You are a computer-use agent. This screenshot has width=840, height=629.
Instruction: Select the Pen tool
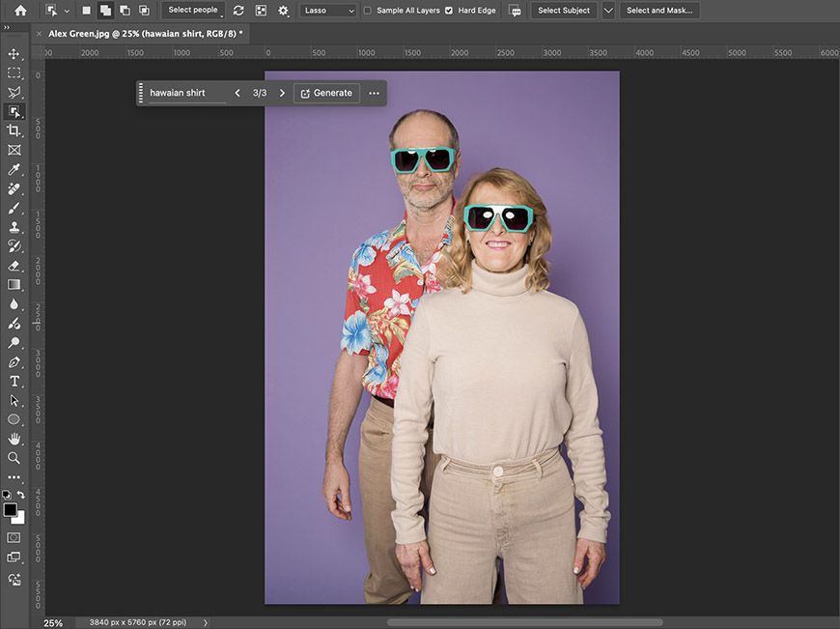click(14, 362)
